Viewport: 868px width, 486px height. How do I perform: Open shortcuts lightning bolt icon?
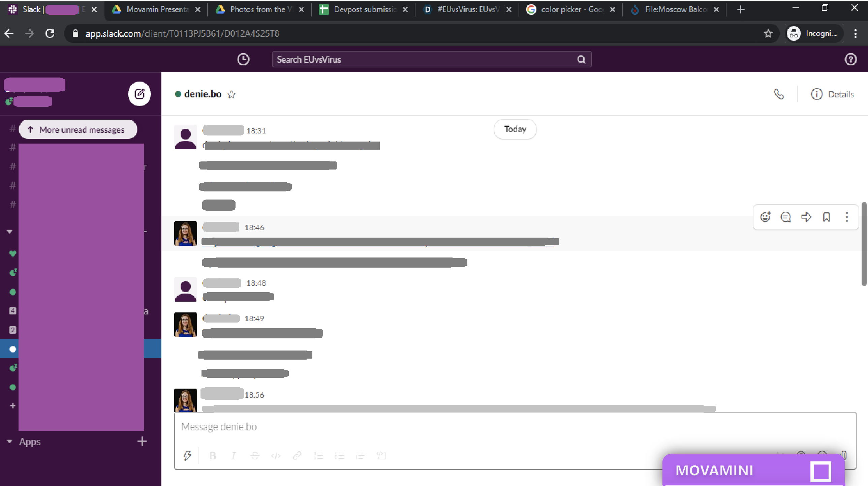tap(187, 456)
